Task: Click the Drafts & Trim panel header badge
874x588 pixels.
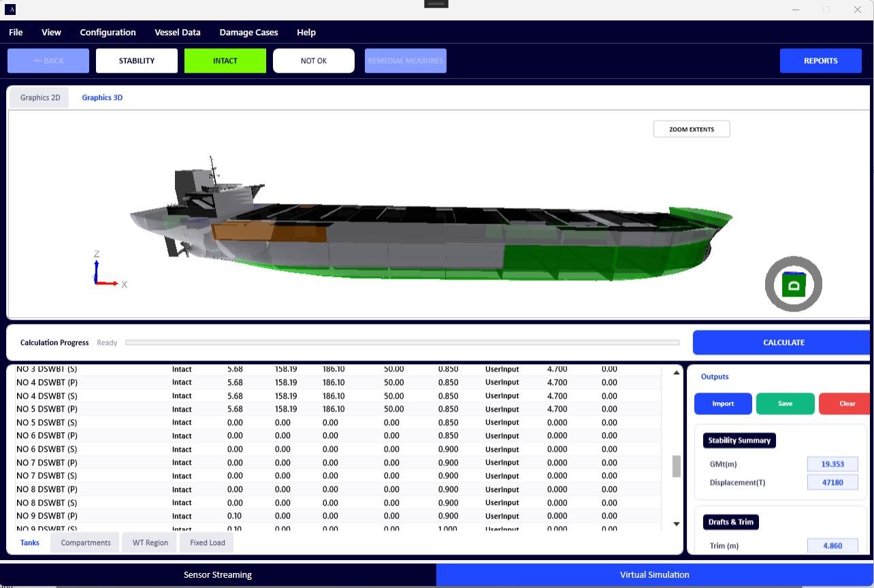Action: tap(730, 522)
